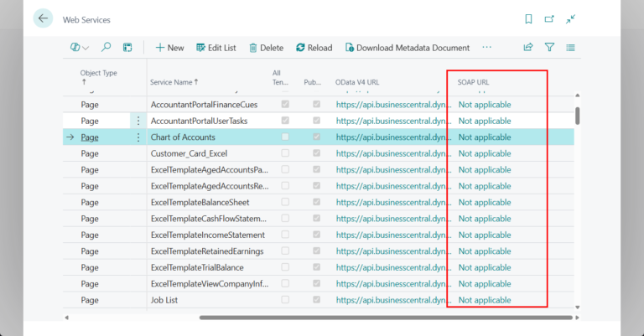Click the New action
Image resolution: width=644 pixels, height=336 pixels.
click(x=169, y=48)
